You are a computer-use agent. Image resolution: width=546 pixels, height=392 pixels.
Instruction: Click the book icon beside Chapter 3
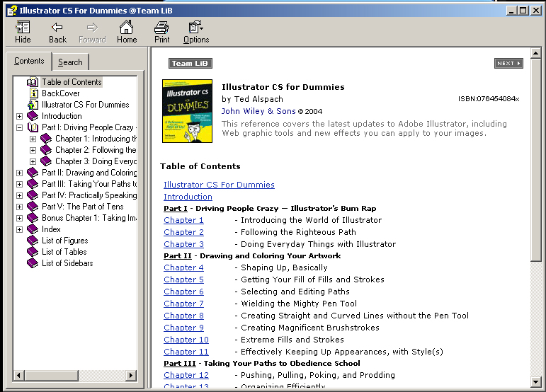coord(46,161)
